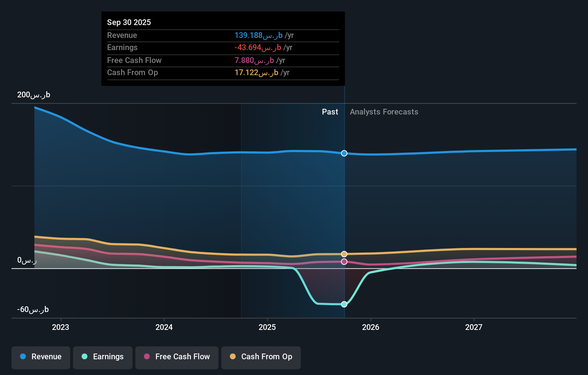This screenshot has height=375, width=588.
Task: Click the orange Cash From Op dot
Action: tap(233, 357)
